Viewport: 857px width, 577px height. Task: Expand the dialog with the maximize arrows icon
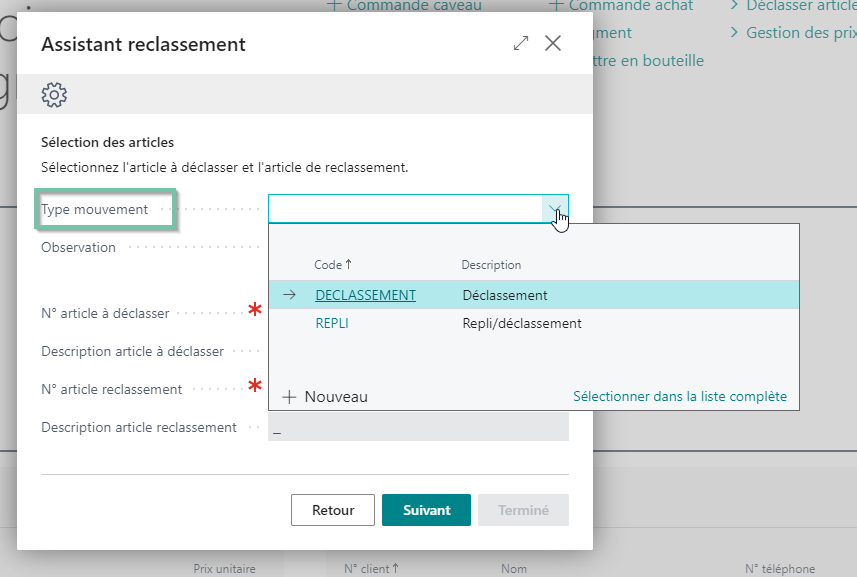521,43
